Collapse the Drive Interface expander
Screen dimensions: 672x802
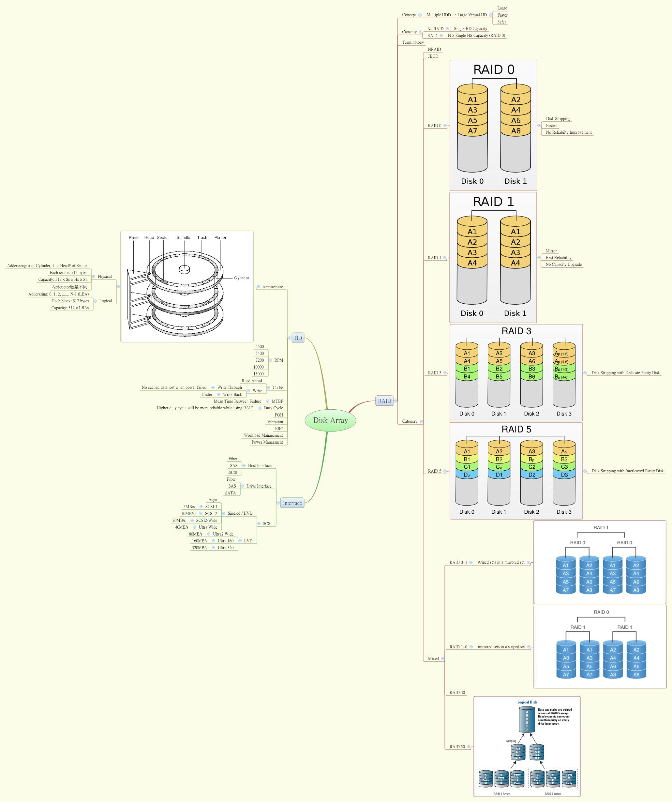tap(243, 486)
